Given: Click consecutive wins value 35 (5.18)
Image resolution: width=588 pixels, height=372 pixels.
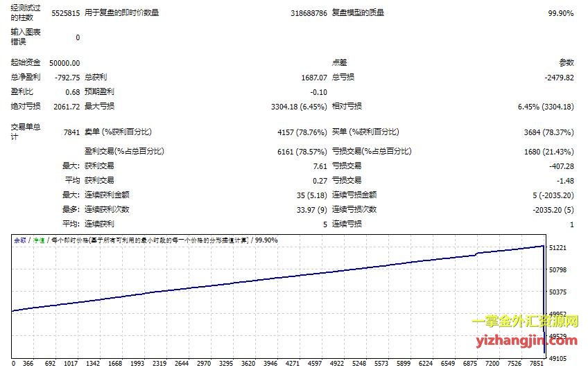Looking at the screenshot, I should coord(311,195).
